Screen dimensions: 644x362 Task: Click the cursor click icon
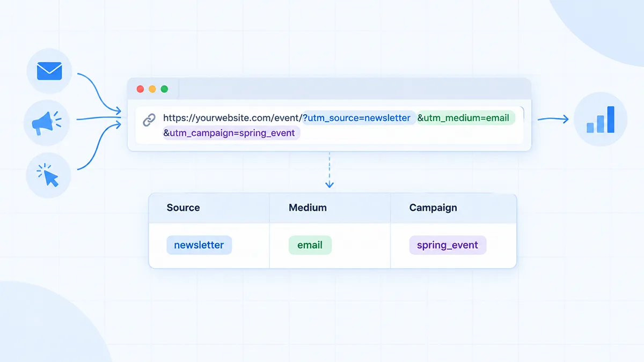pos(48,175)
